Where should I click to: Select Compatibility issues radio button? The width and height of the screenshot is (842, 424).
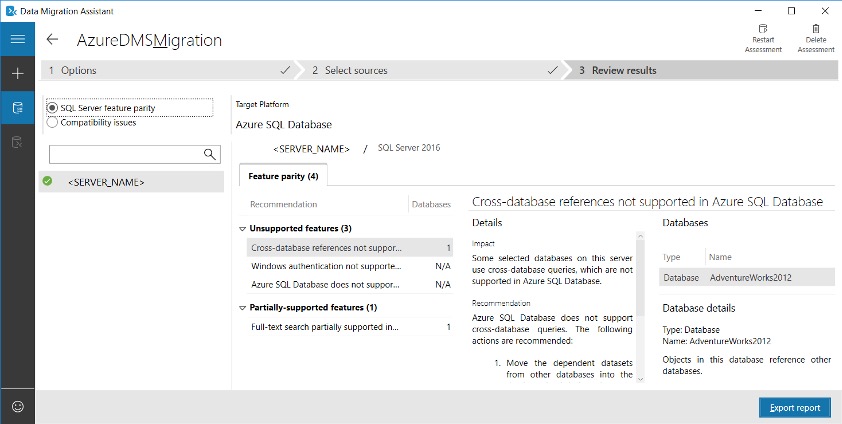53,122
